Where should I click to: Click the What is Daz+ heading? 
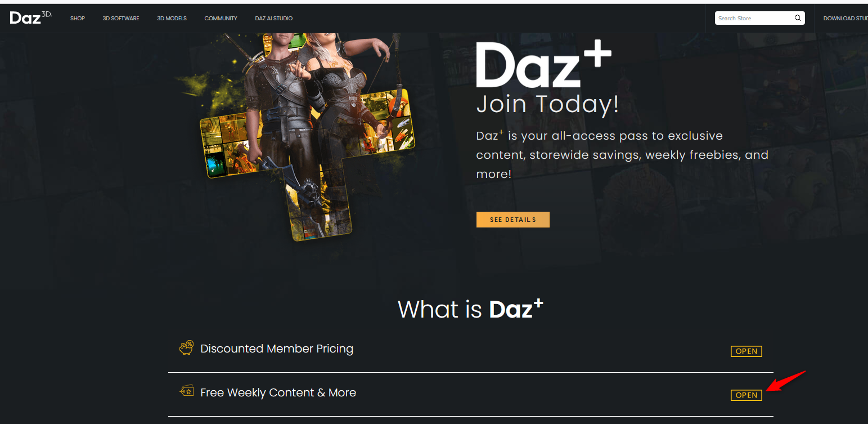coord(470,309)
